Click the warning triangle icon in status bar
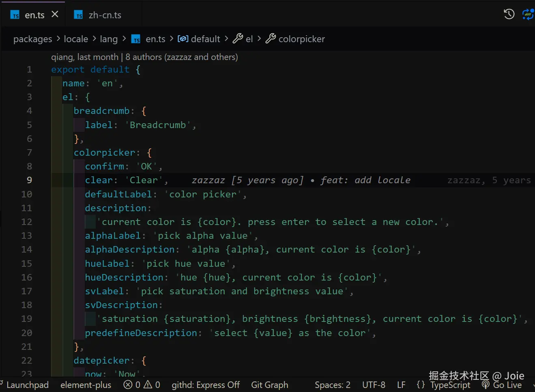Screen dimensions: 535x392 [148, 384]
